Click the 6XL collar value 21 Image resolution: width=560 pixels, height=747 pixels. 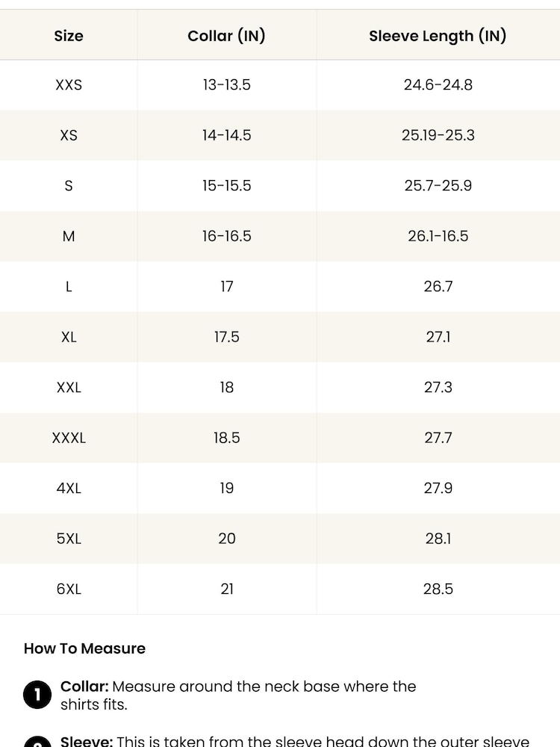click(x=227, y=589)
